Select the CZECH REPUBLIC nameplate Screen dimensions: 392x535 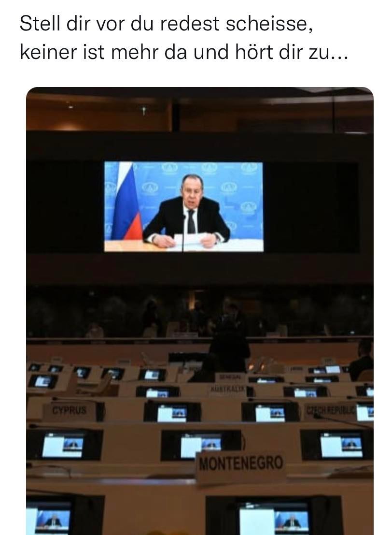(x=330, y=410)
